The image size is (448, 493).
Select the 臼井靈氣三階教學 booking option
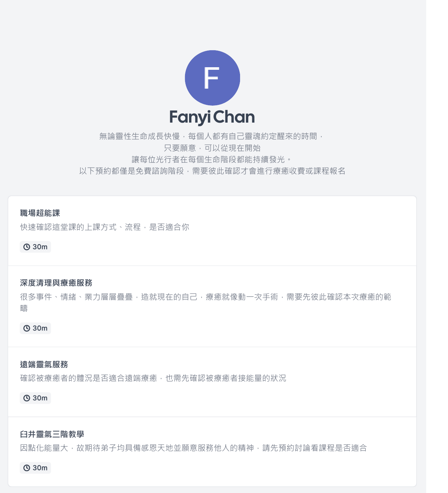tap(52, 434)
